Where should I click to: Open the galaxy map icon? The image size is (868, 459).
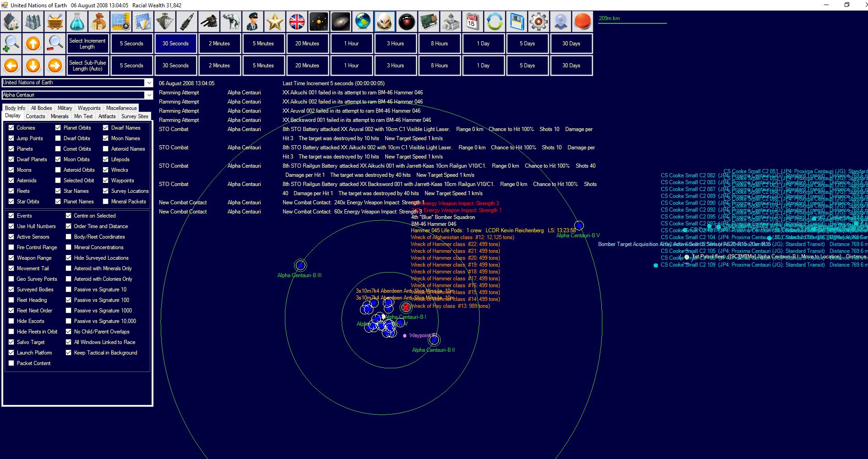(341, 22)
